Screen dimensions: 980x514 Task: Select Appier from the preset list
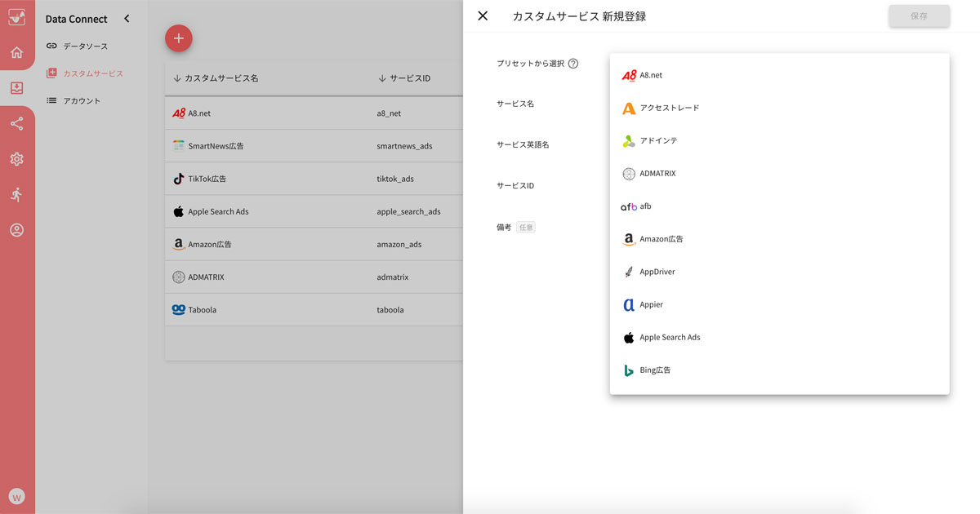(x=779, y=304)
